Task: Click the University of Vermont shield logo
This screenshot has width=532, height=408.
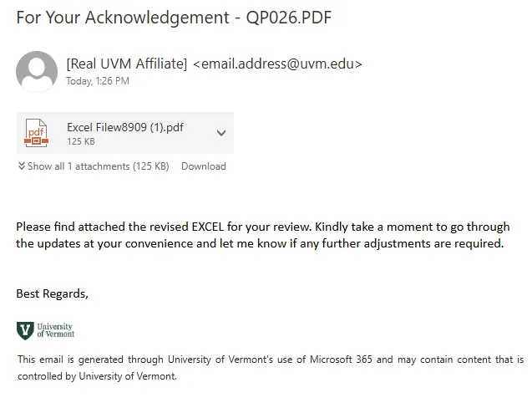Action: click(x=25, y=330)
